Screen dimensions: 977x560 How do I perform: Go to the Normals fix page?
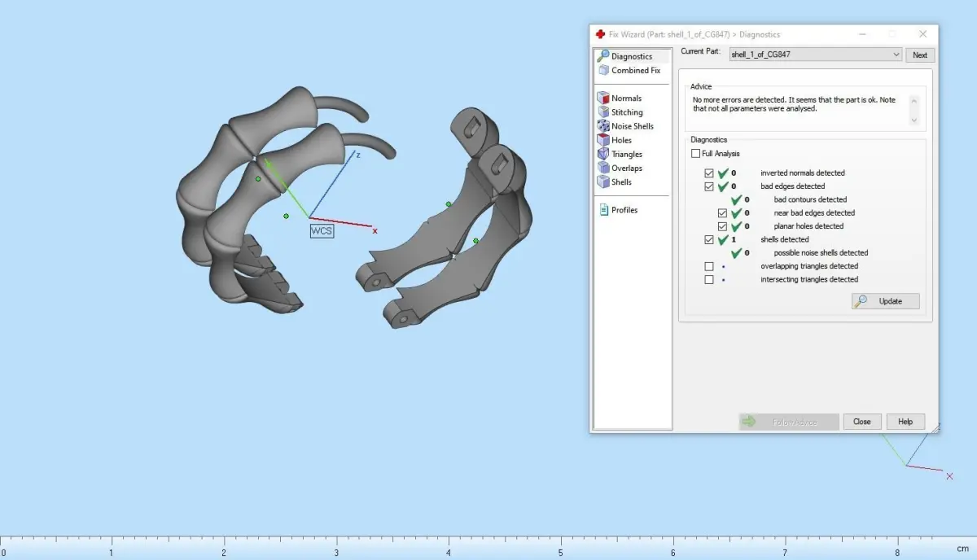click(x=620, y=98)
